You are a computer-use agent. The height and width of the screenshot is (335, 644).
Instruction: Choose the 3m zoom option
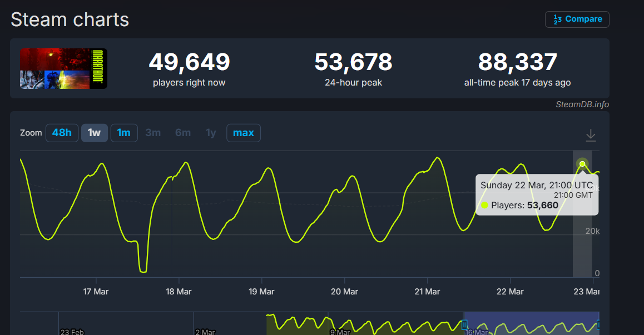coord(153,133)
